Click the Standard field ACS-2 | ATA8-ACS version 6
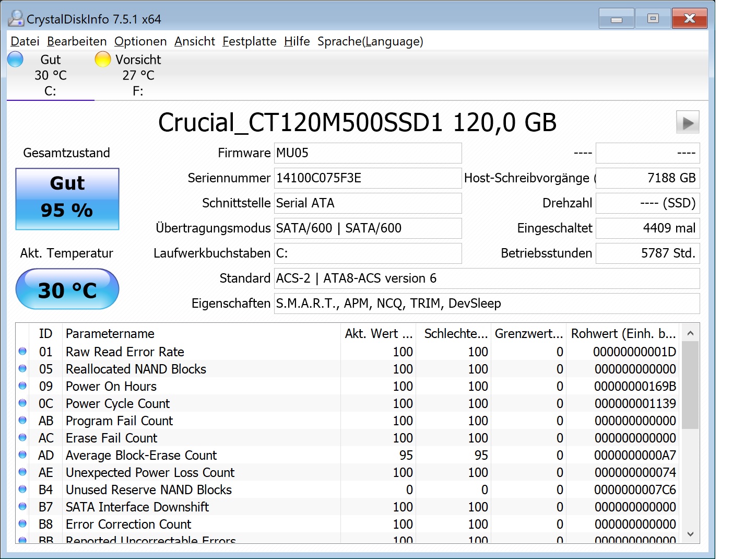Viewport: 756px width, 559px height. (x=487, y=278)
